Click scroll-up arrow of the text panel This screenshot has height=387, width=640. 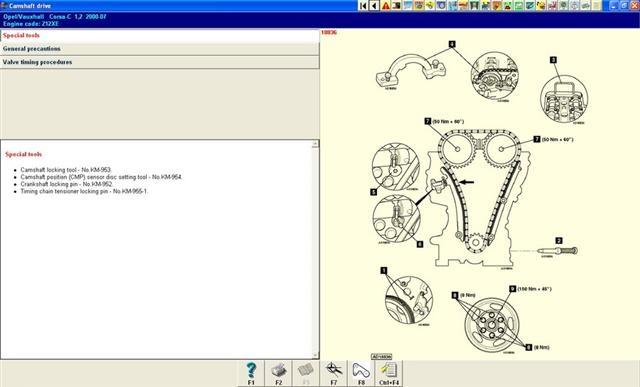click(315, 144)
